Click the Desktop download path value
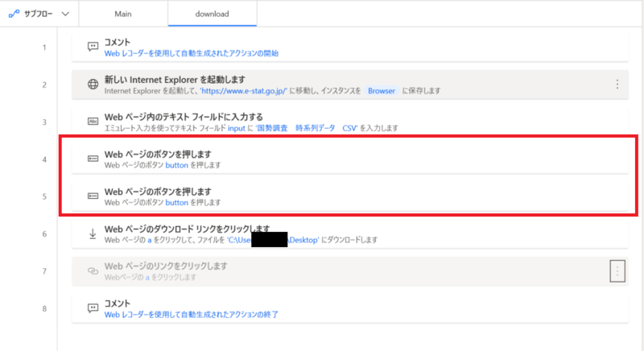The image size is (644, 351). tap(273, 240)
